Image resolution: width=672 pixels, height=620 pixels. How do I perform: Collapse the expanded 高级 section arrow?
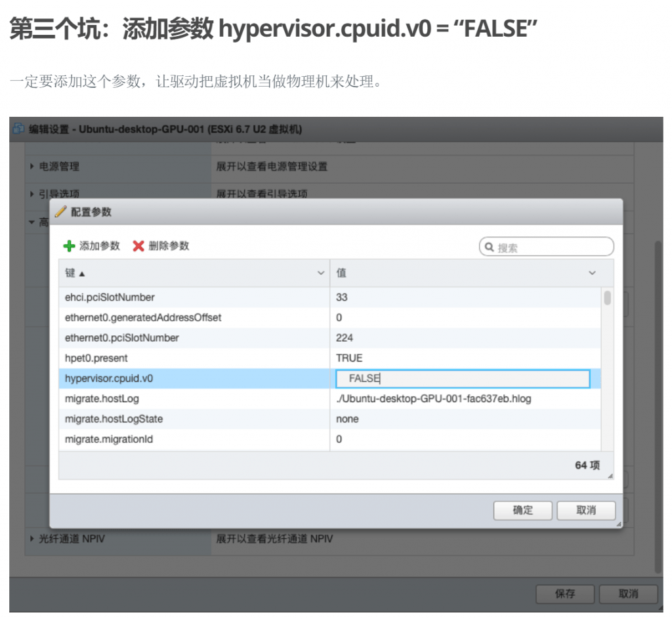(31, 222)
